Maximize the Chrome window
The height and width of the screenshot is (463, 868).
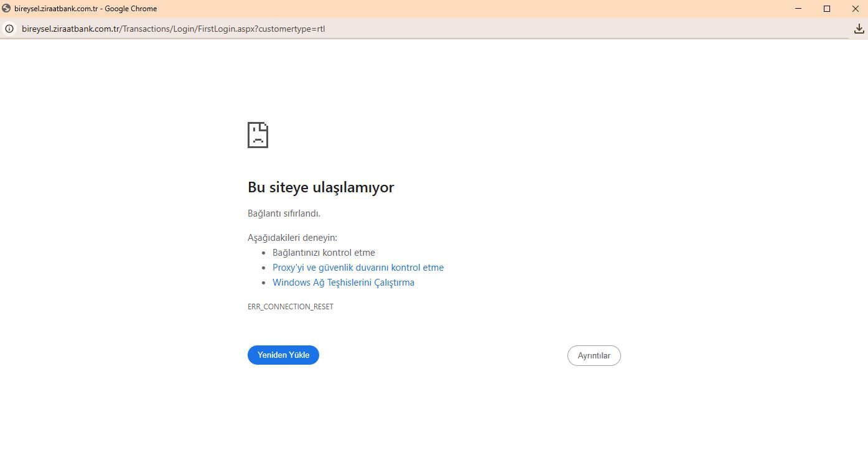coord(827,9)
